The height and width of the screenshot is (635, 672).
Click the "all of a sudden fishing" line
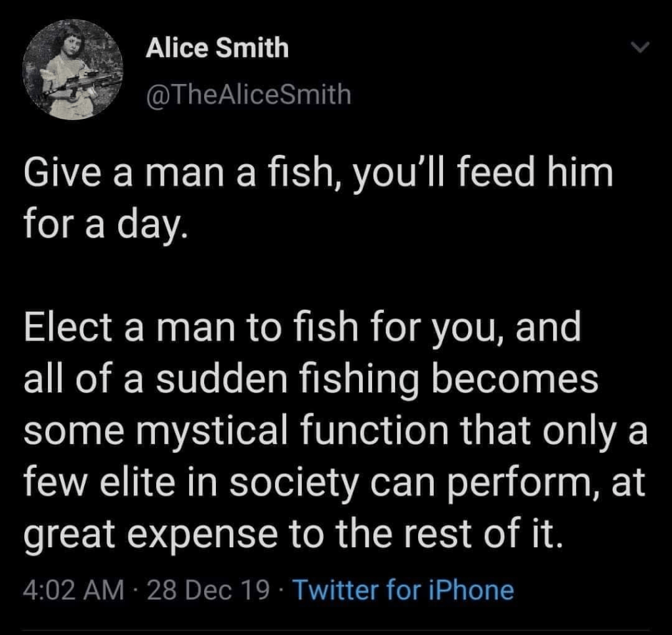coord(310,379)
